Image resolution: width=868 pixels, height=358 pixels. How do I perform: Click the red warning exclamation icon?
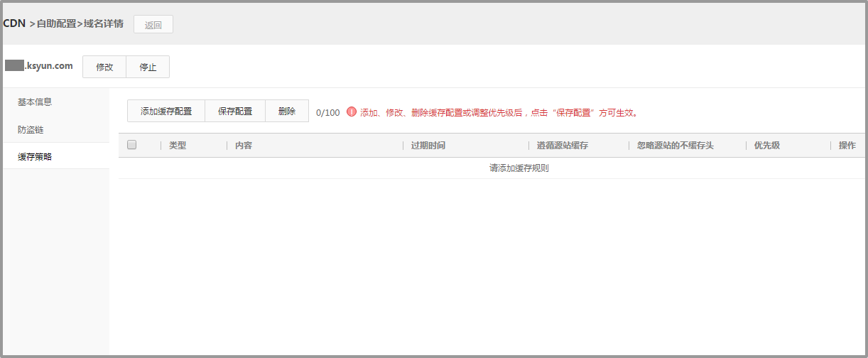click(x=352, y=112)
